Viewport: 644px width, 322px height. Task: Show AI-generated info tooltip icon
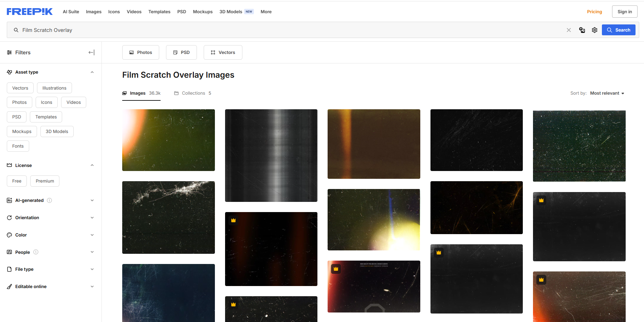[x=50, y=201]
